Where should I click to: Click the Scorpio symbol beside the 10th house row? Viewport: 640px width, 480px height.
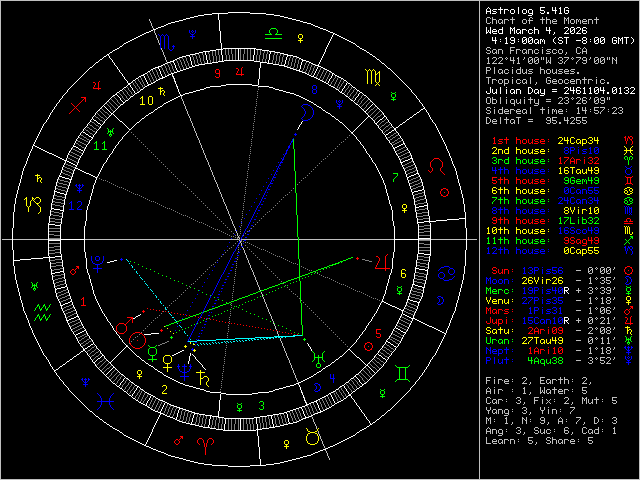tap(629, 231)
